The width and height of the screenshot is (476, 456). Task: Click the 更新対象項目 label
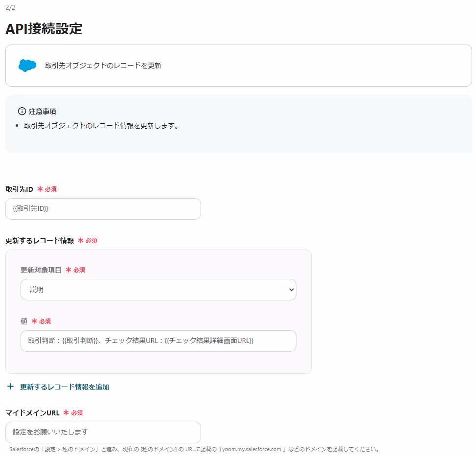pyautogui.click(x=41, y=270)
